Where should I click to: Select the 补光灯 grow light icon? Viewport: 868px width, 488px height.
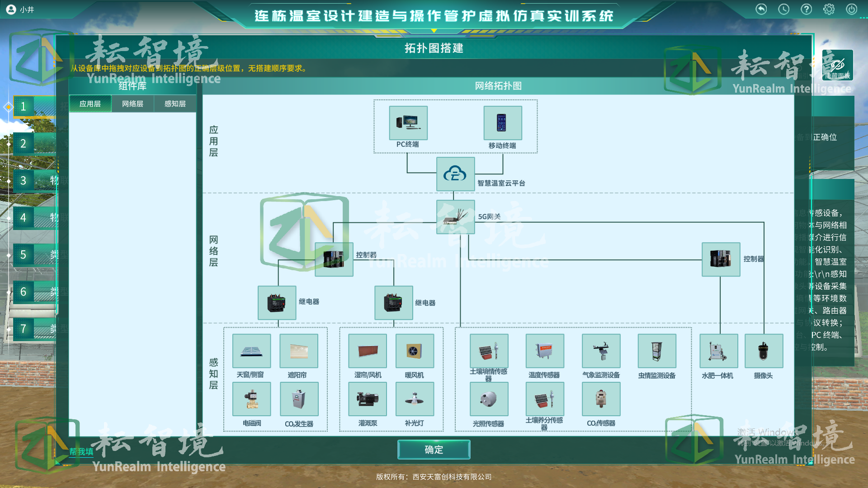(x=415, y=399)
